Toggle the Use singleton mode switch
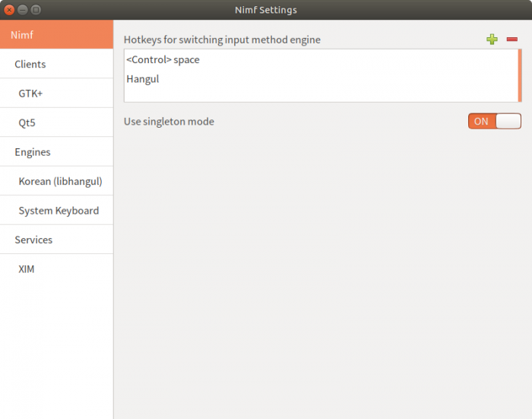This screenshot has height=419, width=532. 494,122
